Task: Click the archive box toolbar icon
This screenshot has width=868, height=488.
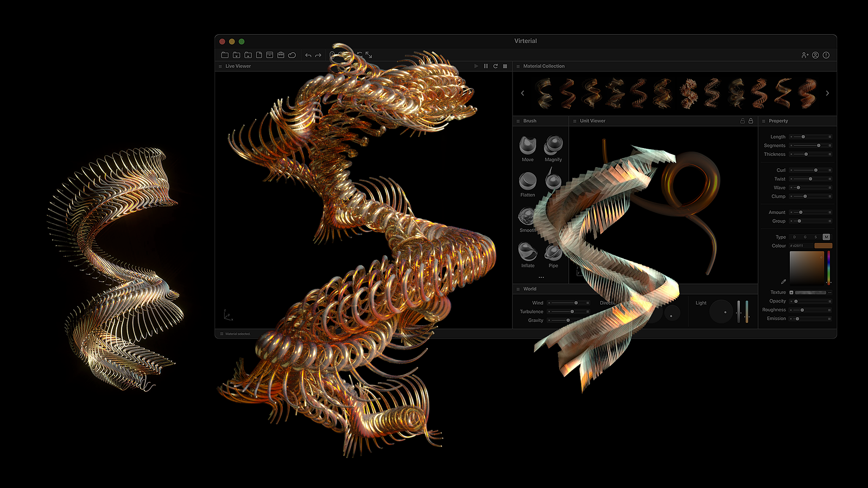Action: coord(270,55)
